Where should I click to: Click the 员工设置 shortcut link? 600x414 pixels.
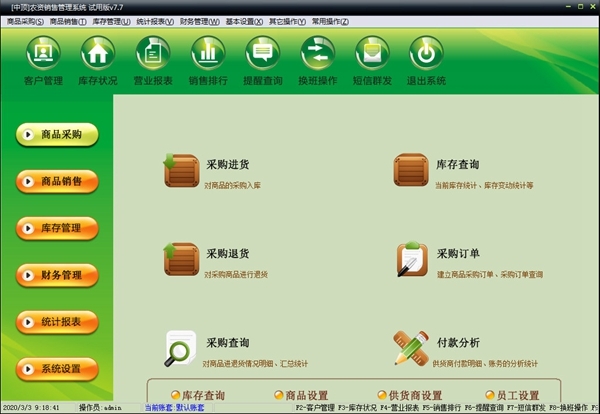pos(518,395)
